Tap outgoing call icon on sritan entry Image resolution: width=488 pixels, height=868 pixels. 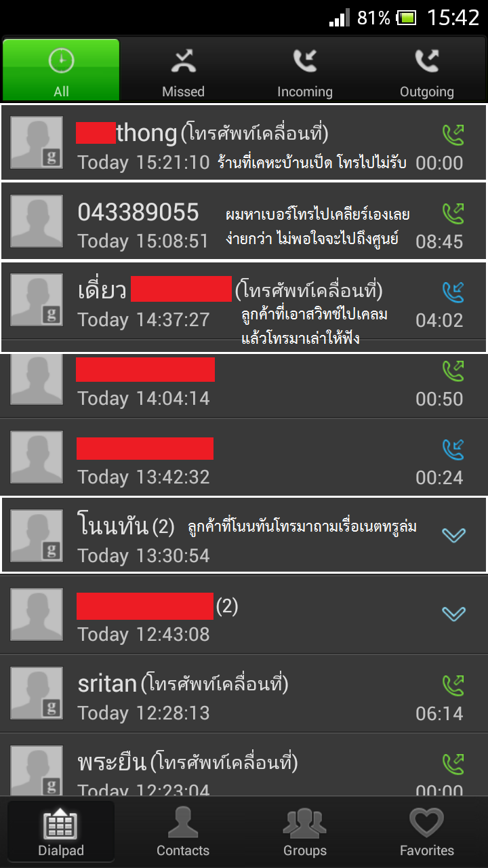click(x=453, y=685)
